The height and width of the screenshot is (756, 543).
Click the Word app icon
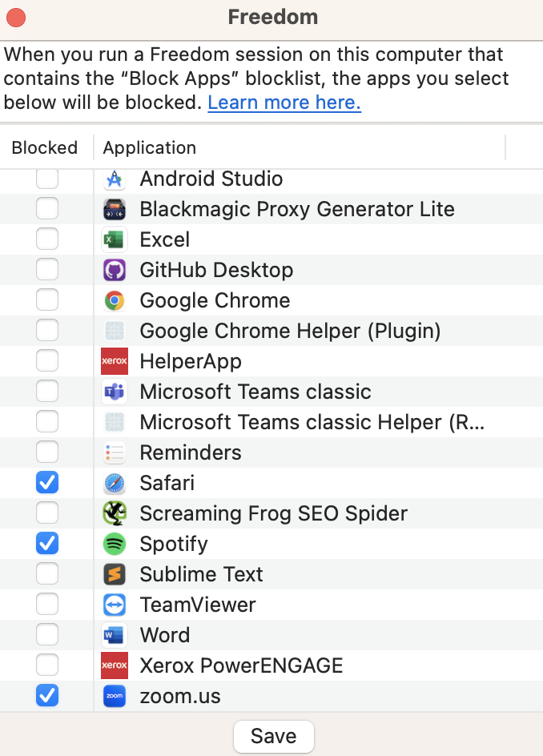click(x=115, y=635)
